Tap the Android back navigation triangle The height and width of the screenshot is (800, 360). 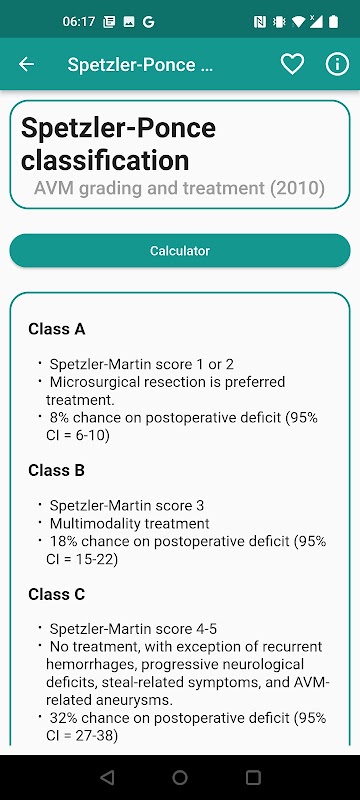coord(107,777)
